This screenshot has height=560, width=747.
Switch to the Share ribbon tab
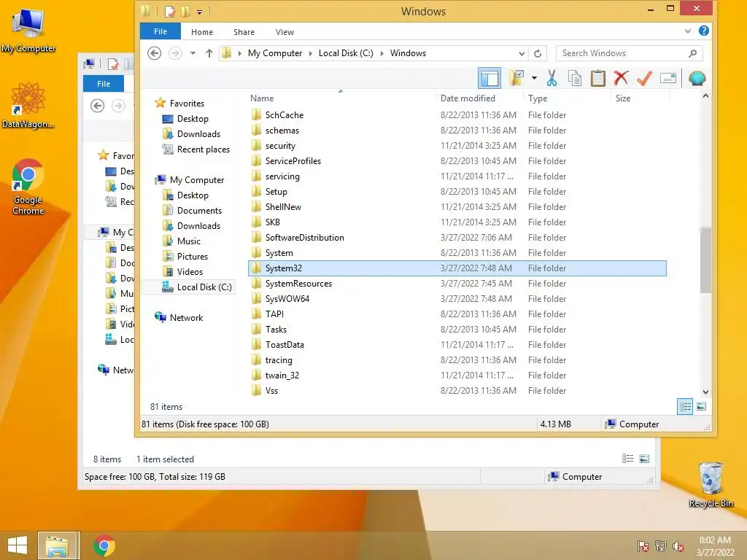[x=244, y=32]
